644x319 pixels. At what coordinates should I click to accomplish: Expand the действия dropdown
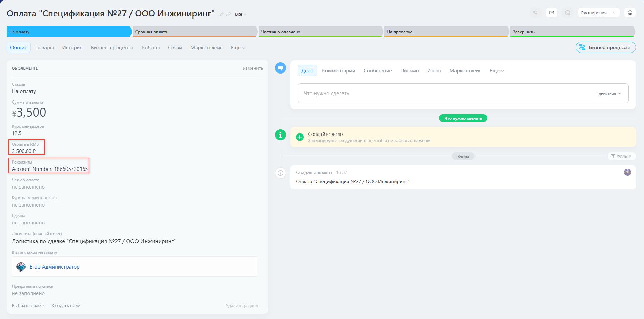click(x=610, y=93)
